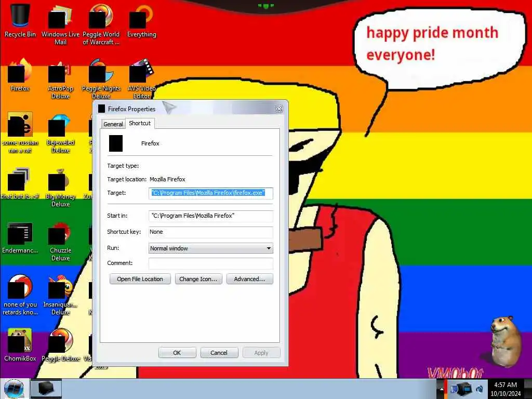
Task: Select the Chuzzle Deluxe desktop icon
Action: click(60, 241)
